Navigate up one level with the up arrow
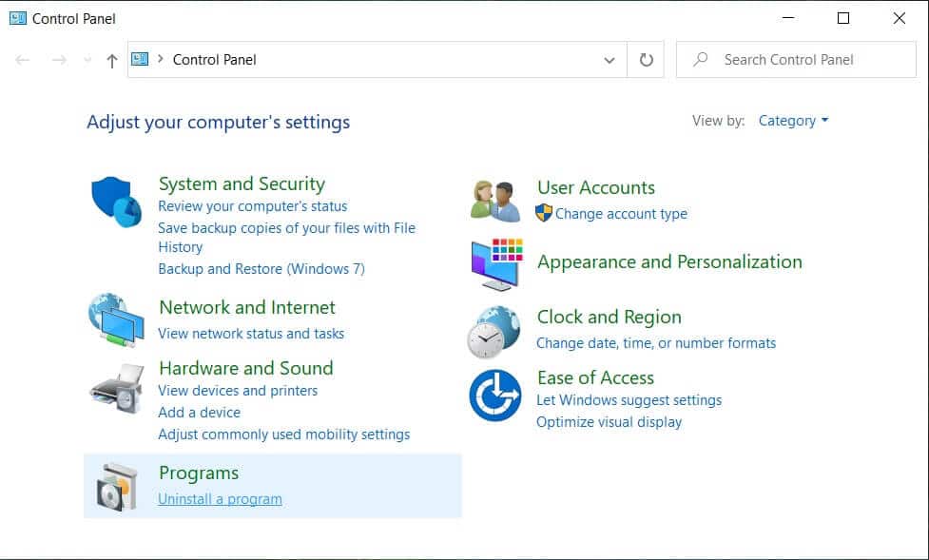 point(111,59)
